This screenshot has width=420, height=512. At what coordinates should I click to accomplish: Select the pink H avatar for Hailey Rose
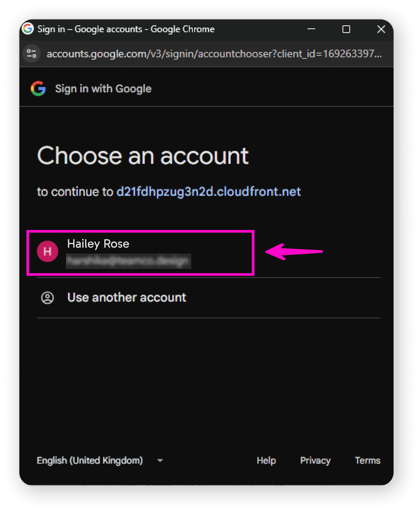click(x=47, y=252)
